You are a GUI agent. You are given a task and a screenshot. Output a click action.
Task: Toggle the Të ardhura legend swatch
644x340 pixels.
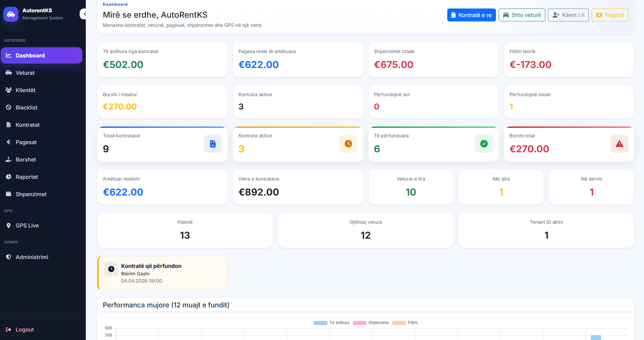pos(320,323)
